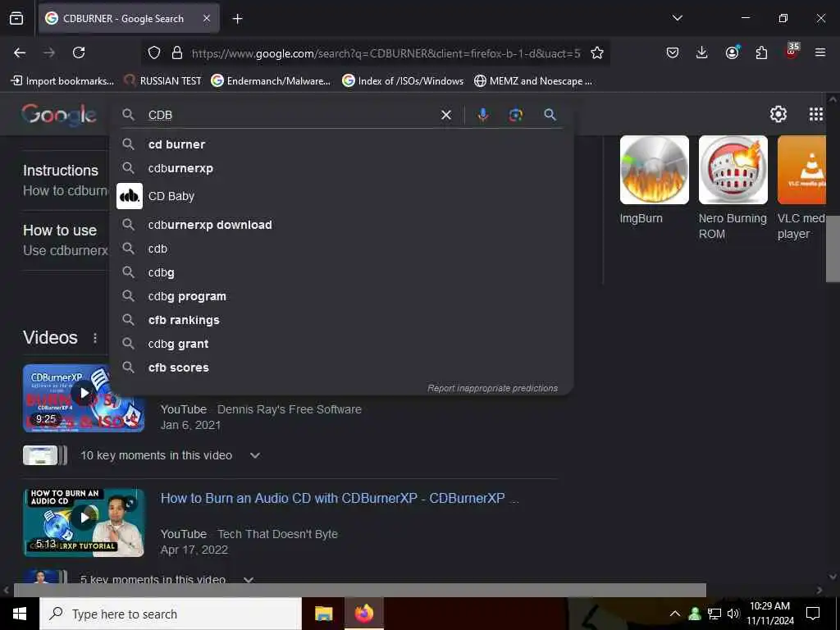Image resolution: width=840 pixels, height=630 pixels.
Task: Click the Google search input field
Action: point(290,115)
